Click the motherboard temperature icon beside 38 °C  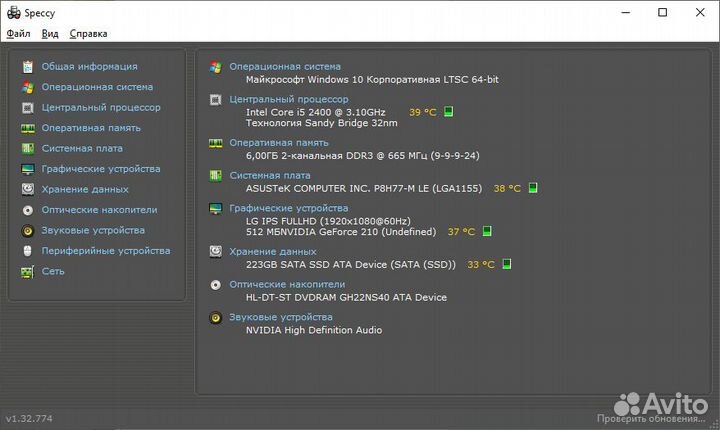coord(533,188)
